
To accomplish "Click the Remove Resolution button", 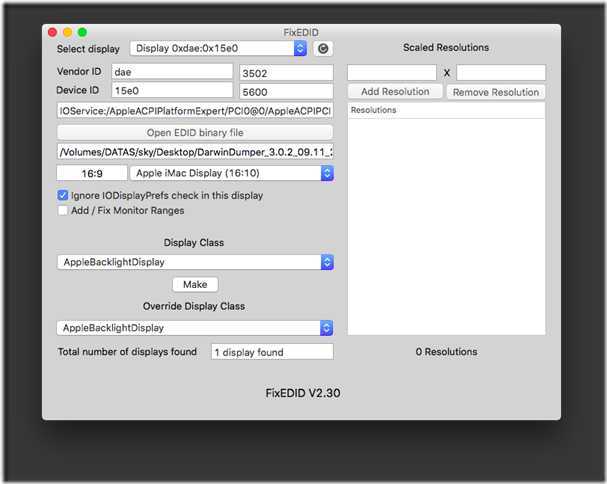I will [x=496, y=92].
